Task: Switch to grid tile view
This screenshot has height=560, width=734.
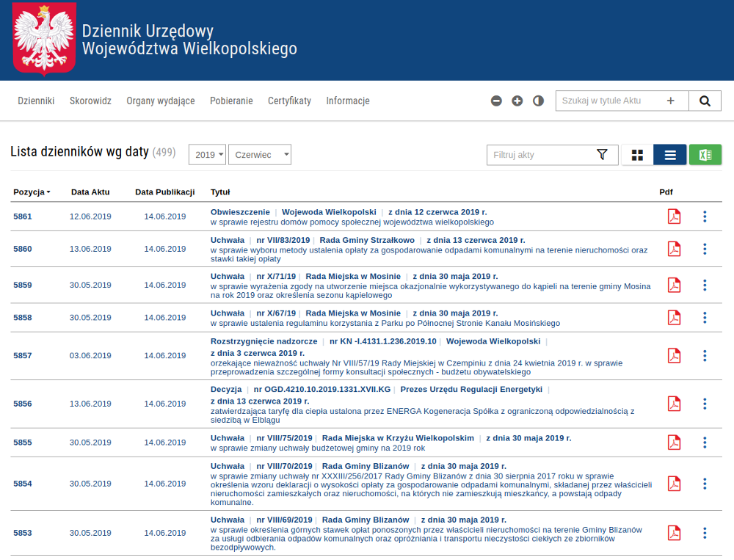Action: (637, 155)
